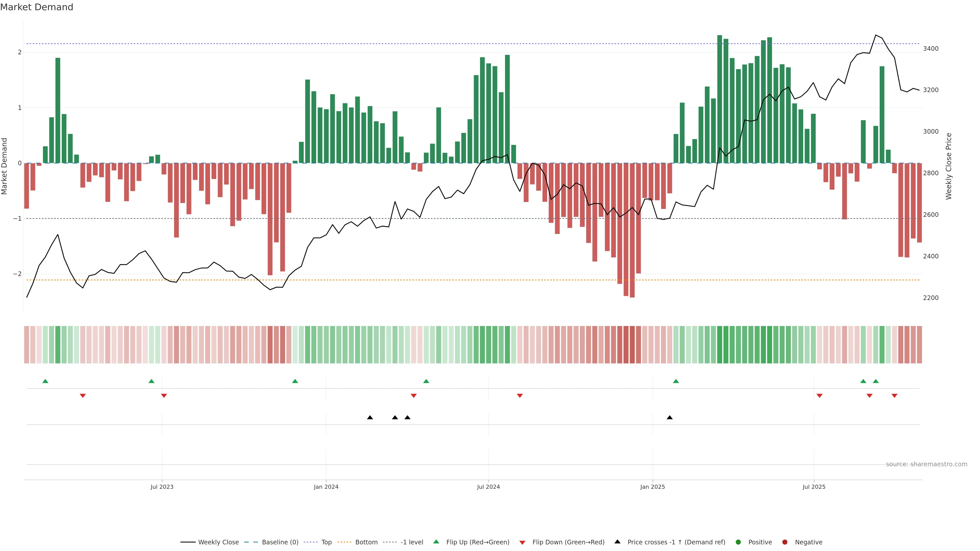Click the green Positive legend dot
The height and width of the screenshot is (551, 980).
738,542
